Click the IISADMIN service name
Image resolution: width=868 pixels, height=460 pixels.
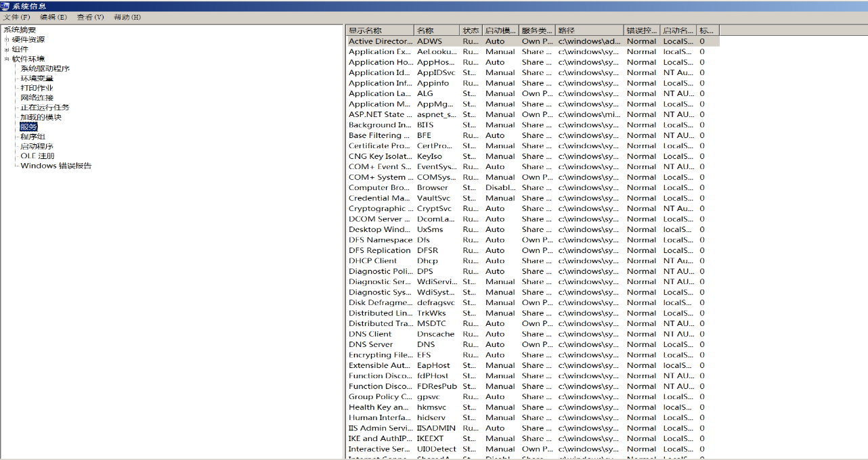(x=437, y=428)
